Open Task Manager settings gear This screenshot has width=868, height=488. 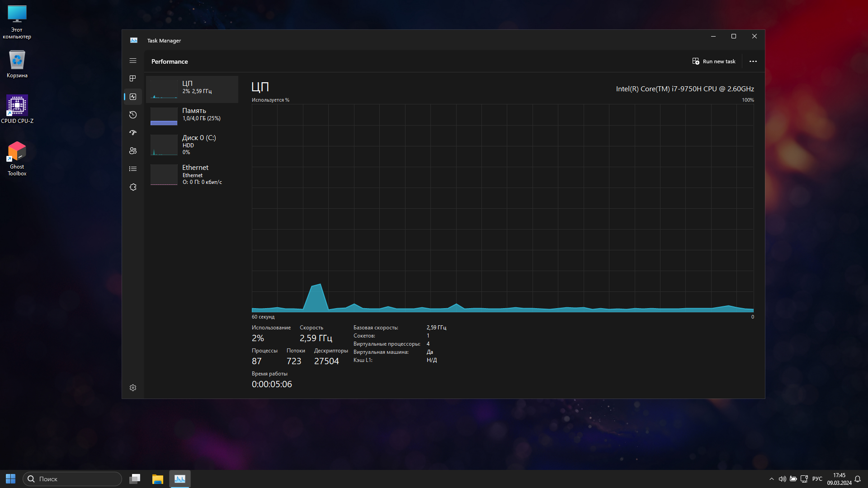coord(133,388)
